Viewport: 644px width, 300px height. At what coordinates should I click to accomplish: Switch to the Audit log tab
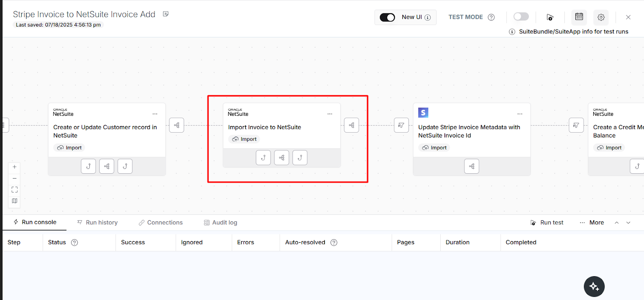pyautogui.click(x=221, y=222)
